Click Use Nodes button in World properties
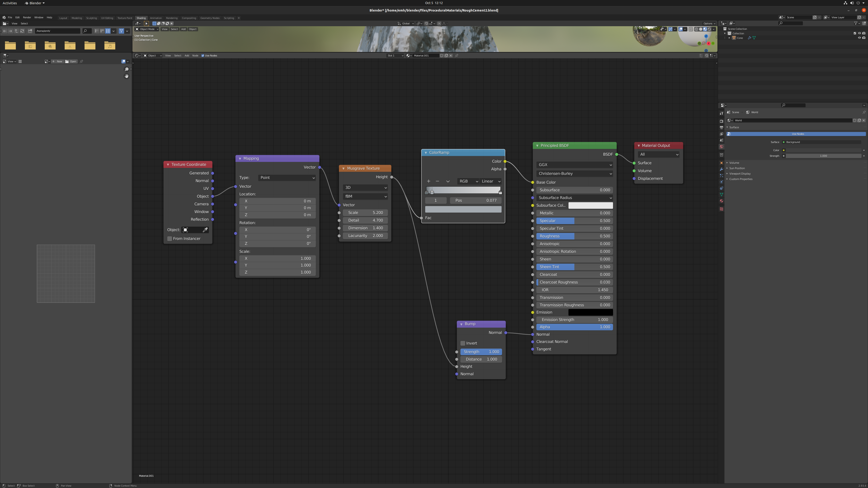This screenshot has height=488, width=868. [x=796, y=134]
